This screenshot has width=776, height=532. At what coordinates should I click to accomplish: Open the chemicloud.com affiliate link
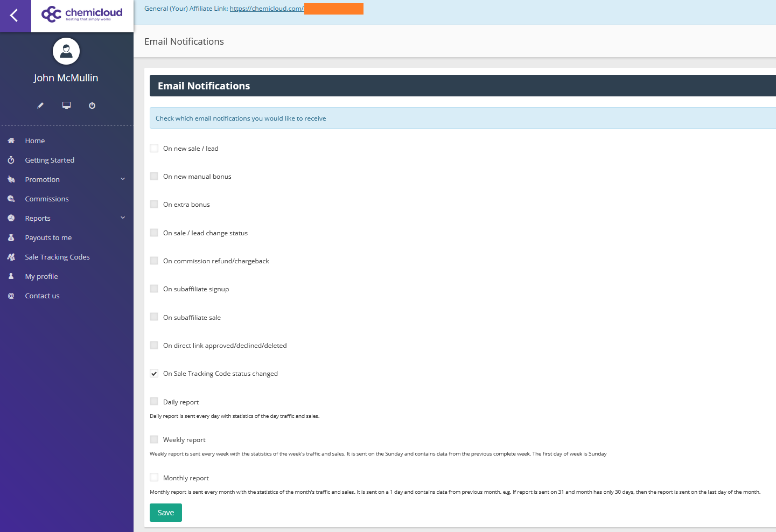[x=267, y=9]
